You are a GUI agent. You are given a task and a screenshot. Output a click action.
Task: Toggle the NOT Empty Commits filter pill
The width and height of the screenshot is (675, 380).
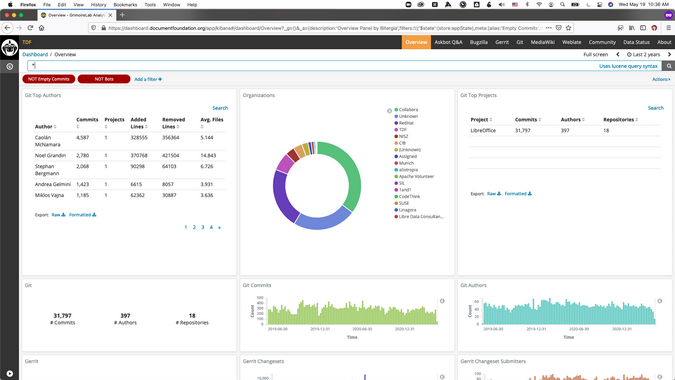tap(49, 79)
